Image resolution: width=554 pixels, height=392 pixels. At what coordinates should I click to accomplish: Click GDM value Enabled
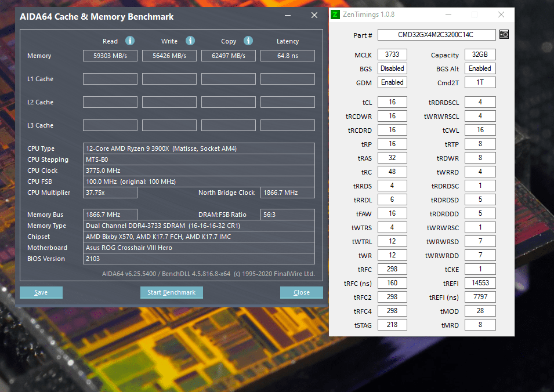click(392, 82)
